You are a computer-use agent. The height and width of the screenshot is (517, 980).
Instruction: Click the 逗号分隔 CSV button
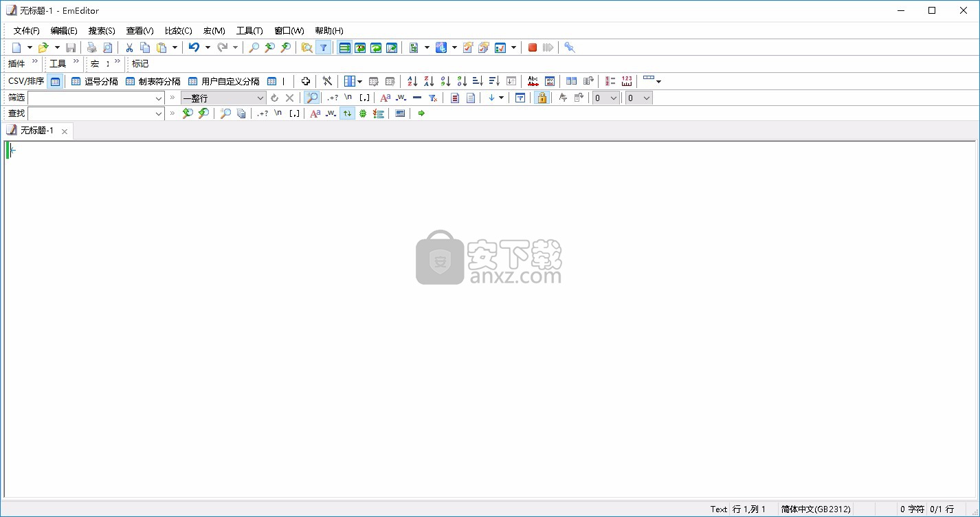pos(95,81)
